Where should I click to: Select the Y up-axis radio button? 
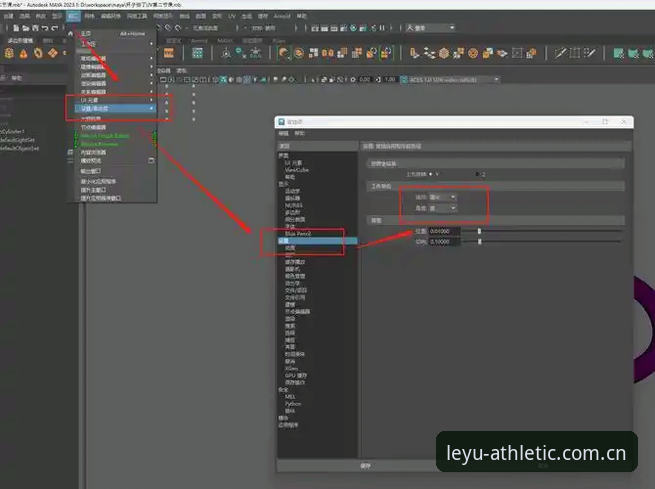(431, 174)
